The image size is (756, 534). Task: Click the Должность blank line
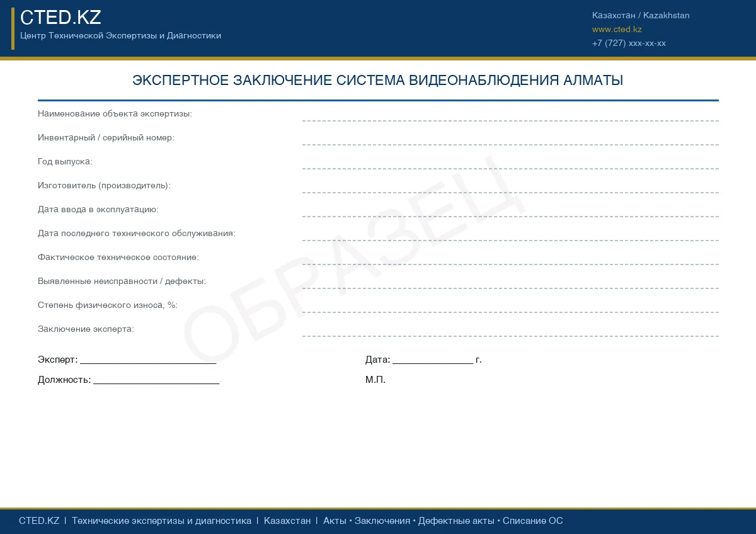[x=156, y=380]
